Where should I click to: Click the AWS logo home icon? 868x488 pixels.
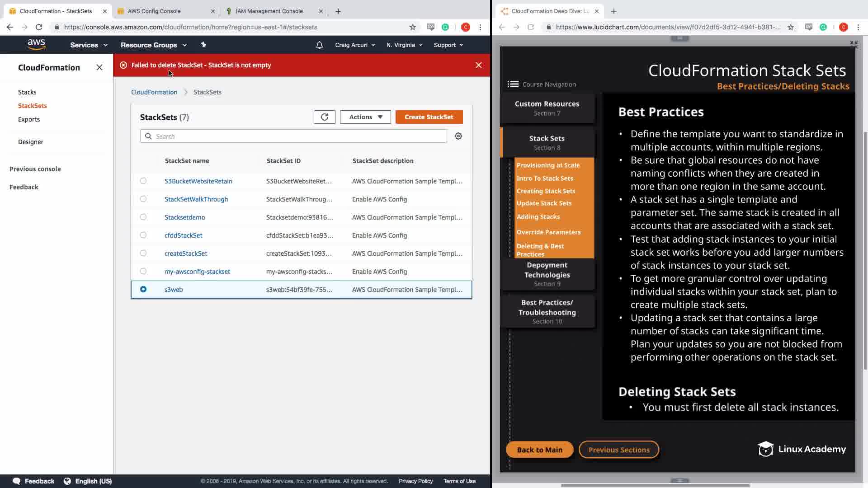[x=36, y=44]
